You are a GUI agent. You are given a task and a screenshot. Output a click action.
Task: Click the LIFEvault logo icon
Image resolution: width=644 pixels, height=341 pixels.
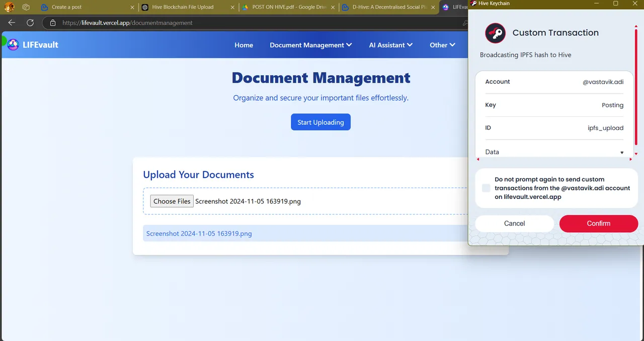pyautogui.click(x=13, y=45)
